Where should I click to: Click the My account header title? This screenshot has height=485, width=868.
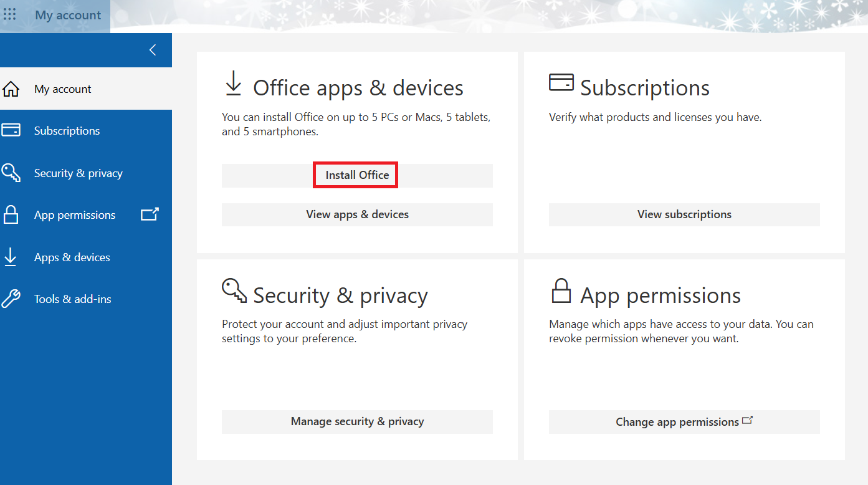tap(68, 16)
